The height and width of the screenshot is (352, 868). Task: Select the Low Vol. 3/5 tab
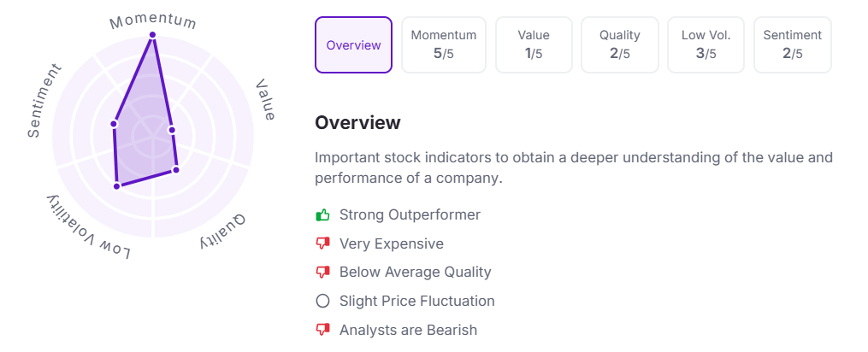pyautogui.click(x=706, y=44)
